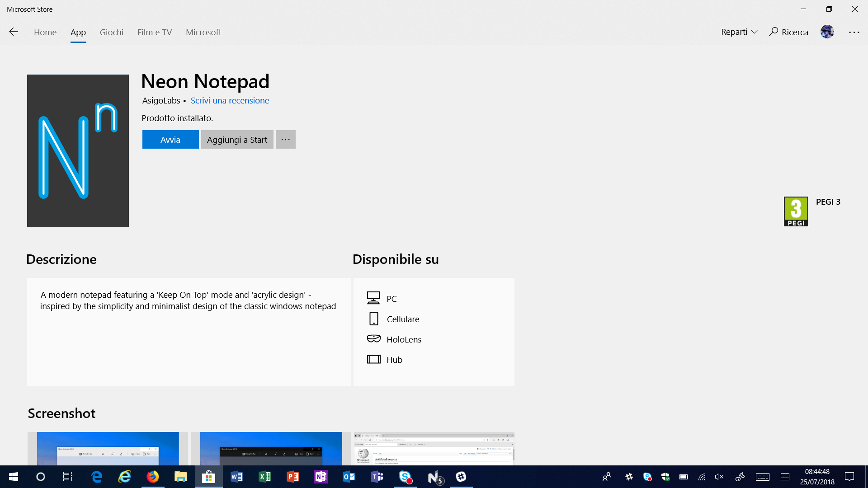Click the tablet mode/touchpad tray icon
The image size is (868, 488).
[x=785, y=477]
